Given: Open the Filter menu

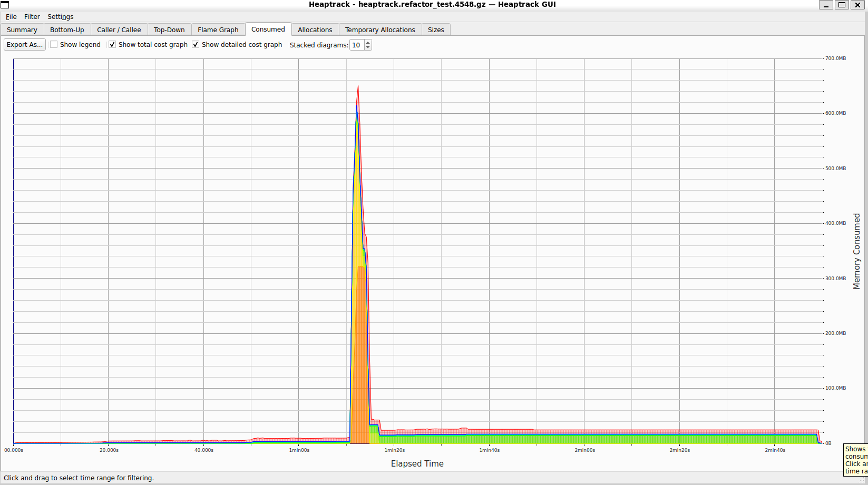Looking at the screenshot, I should (32, 17).
